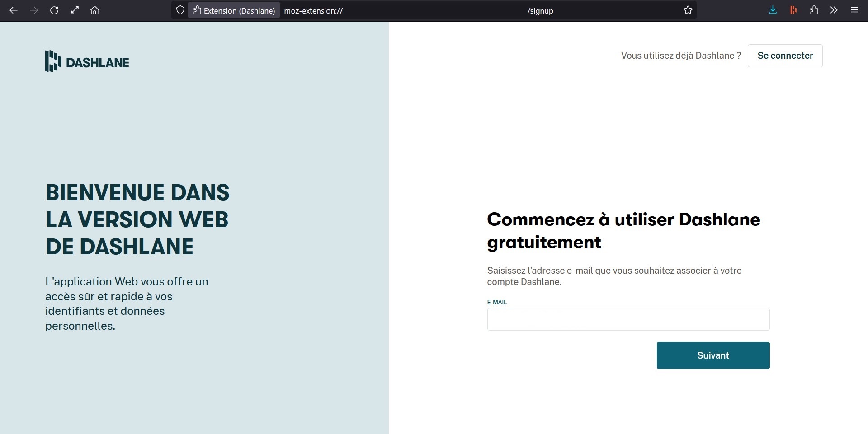Screen dimensions: 868x434
Task: Open the extensions puzzle piece menu
Action: click(x=814, y=10)
